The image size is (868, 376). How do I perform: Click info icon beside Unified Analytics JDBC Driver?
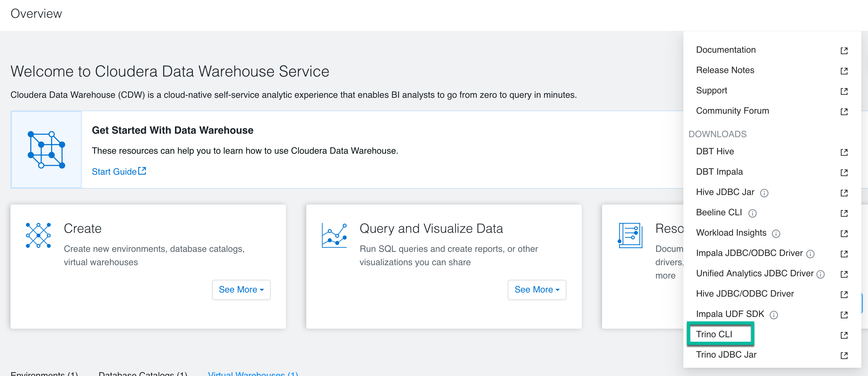[820, 274]
